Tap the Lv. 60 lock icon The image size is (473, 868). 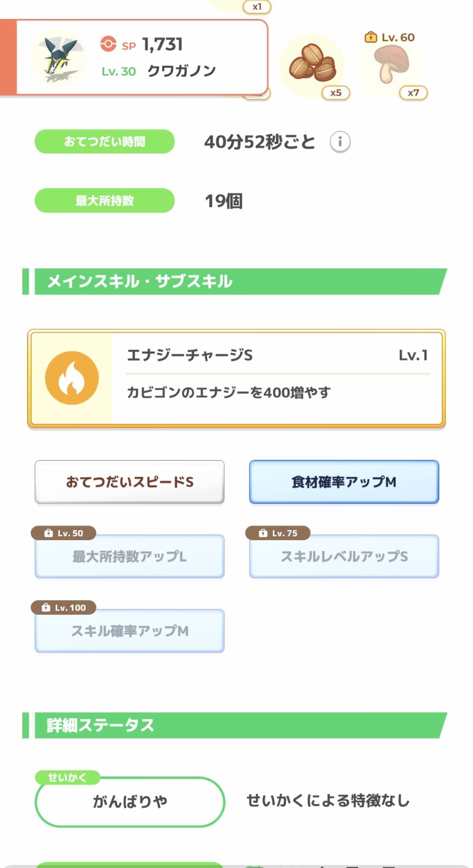[370, 37]
